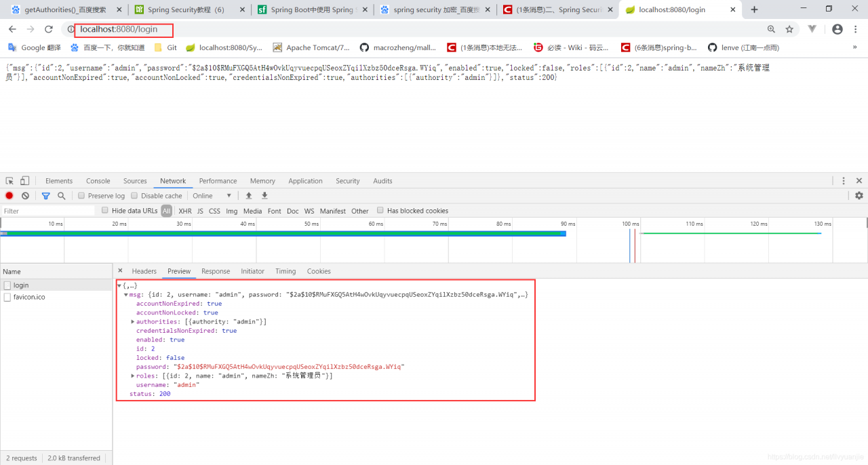Image resolution: width=868 pixels, height=465 pixels.
Task: Filter requests by Doc
Action: point(292,211)
